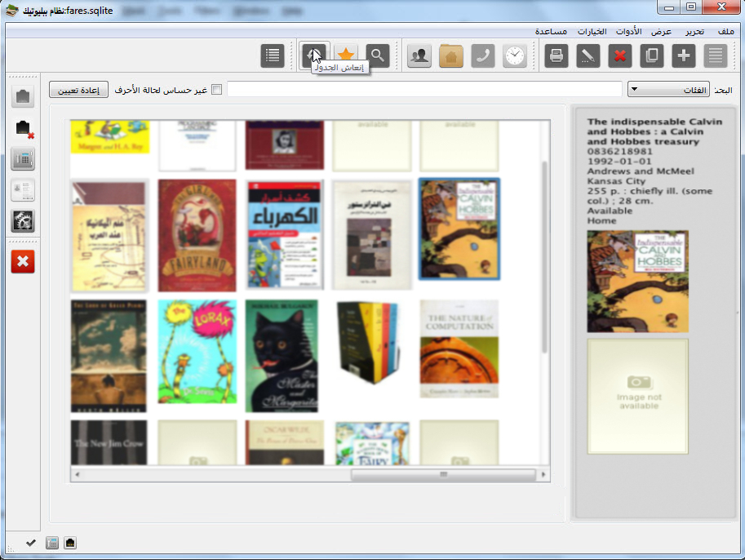Click the vertical scrollbar of the book grid

click(x=544, y=256)
